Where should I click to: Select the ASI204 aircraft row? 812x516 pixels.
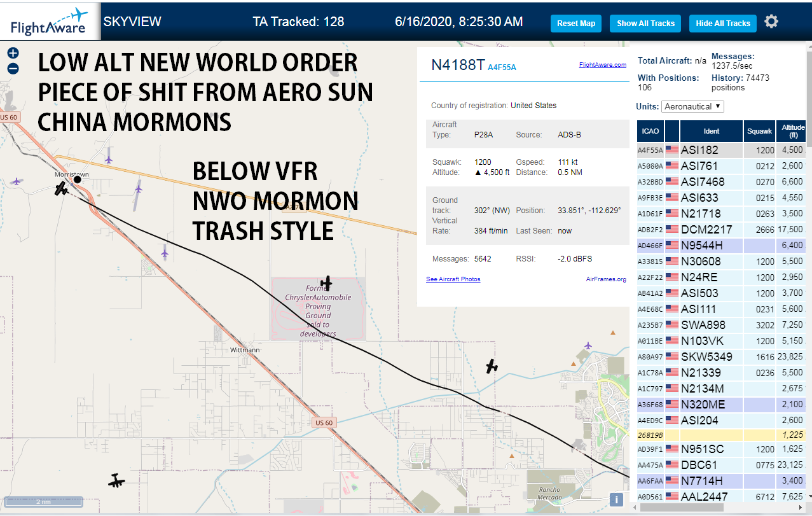(722, 421)
